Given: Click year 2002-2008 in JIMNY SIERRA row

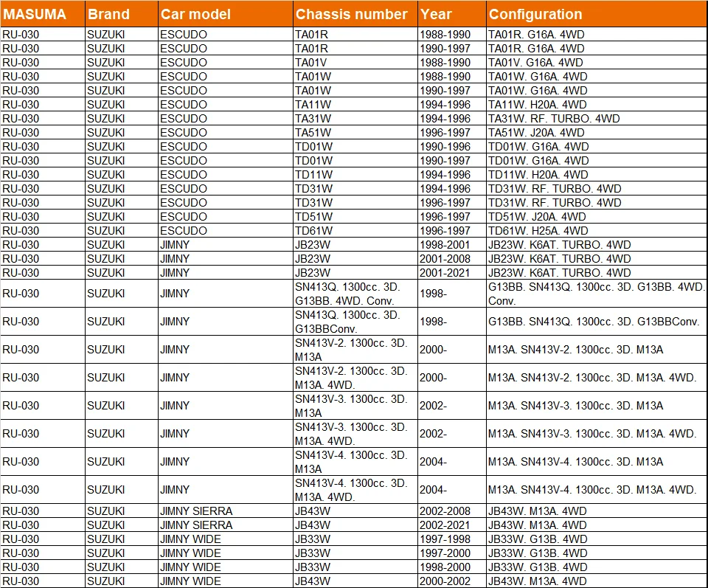Looking at the screenshot, I should [452, 511].
